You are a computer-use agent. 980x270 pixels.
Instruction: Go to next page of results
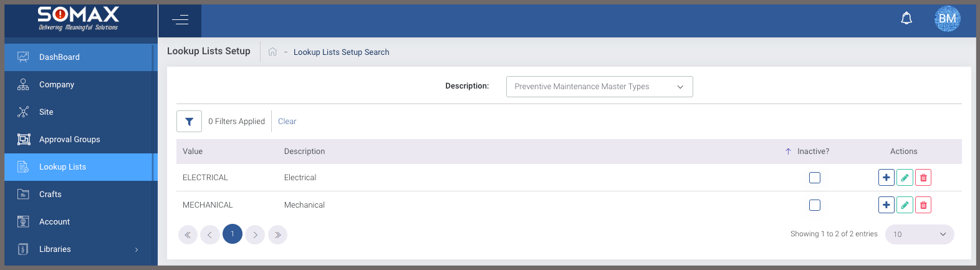click(x=255, y=234)
